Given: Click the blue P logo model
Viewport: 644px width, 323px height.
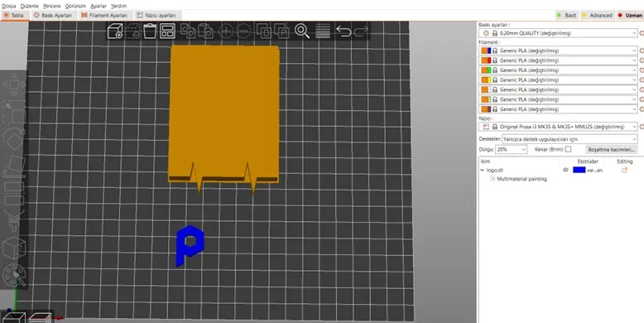Looking at the screenshot, I should (190, 245).
